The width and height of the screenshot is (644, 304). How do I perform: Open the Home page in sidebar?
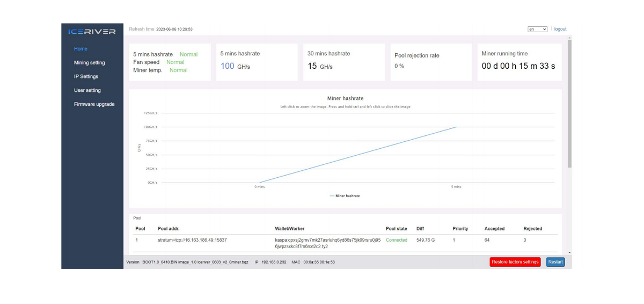[x=80, y=49]
